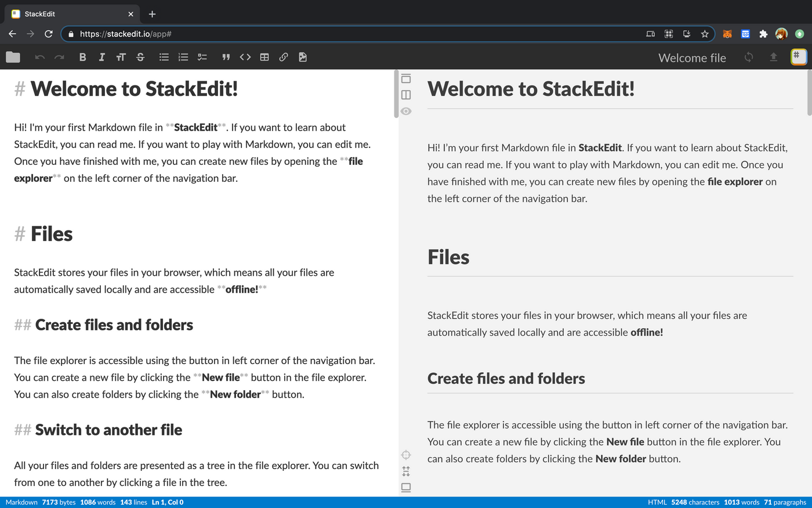Click the preview pane scrollbar thumb
The width and height of the screenshot is (812, 508).
(810, 93)
